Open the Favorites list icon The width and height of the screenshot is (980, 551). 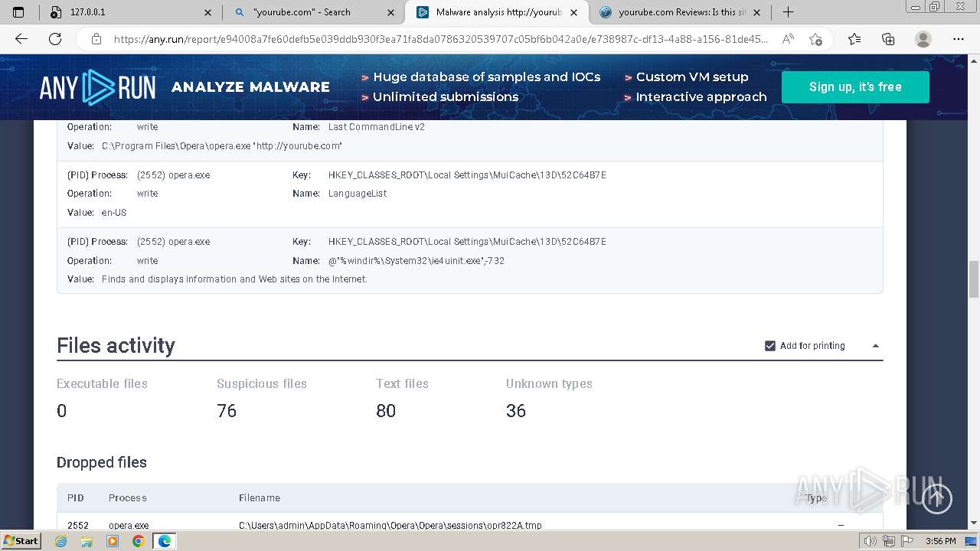point(854,39)
